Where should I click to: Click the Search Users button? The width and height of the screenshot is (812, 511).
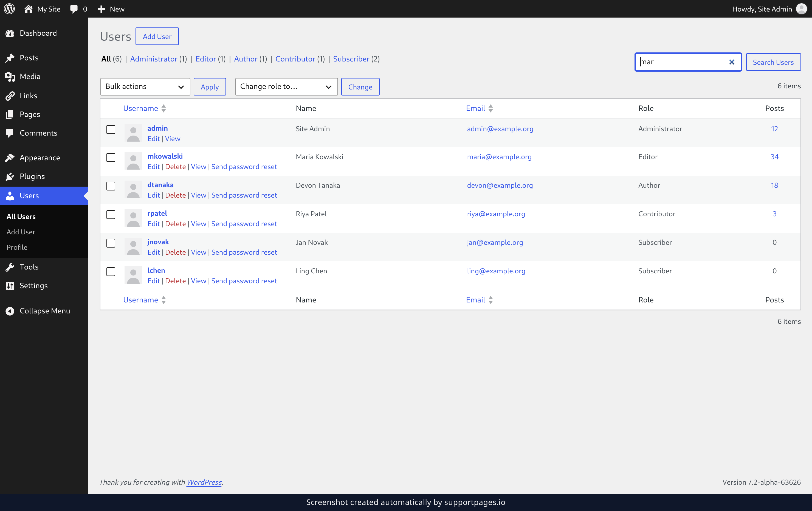click(773, 62)
